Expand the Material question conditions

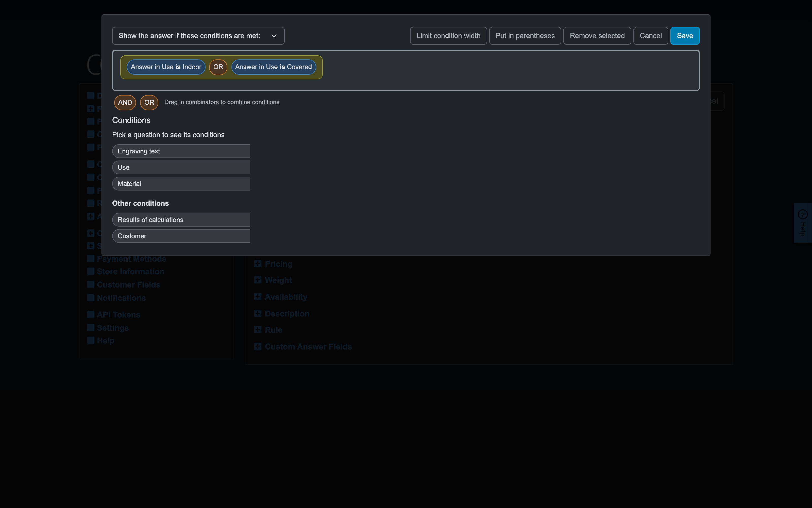pos(181,184)
